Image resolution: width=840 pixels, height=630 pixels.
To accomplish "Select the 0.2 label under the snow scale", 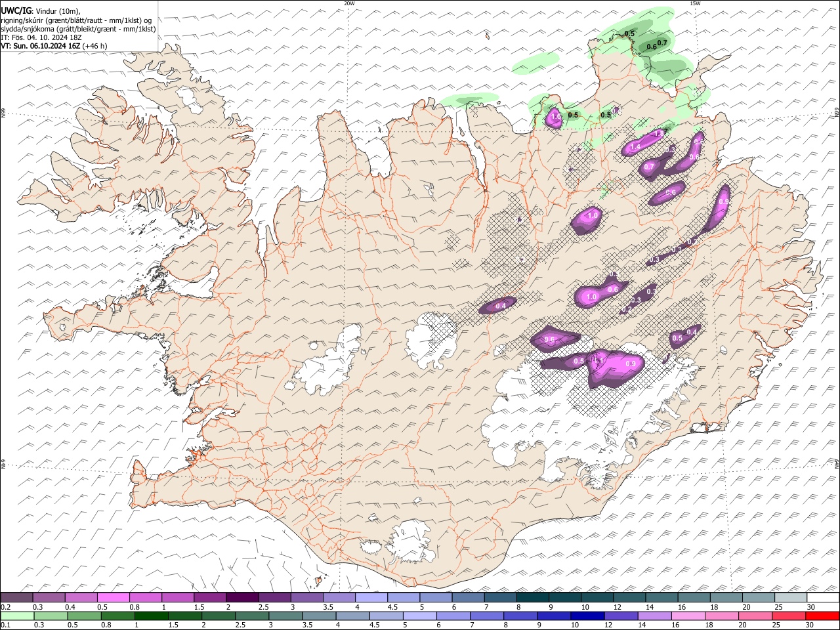I will pos(7,607).
